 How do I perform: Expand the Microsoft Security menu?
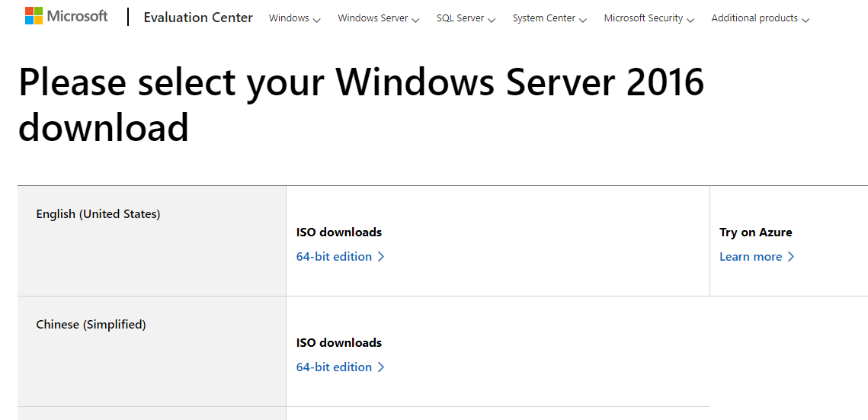click(x=649, y=18)
